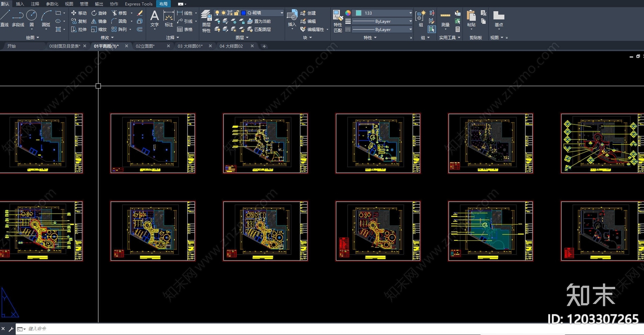
Task: Click the 置为当前 layer button
Action: pyautogui.click(x=259, y=21)
